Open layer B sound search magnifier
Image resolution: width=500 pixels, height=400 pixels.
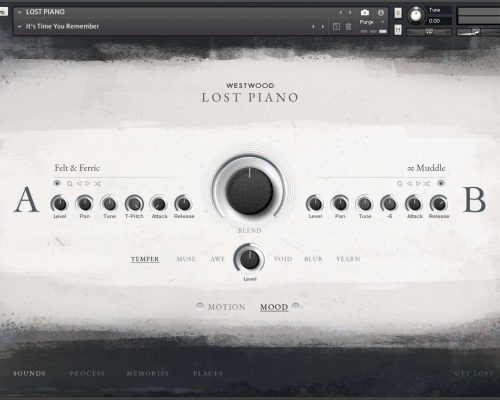tap(399, 183)
